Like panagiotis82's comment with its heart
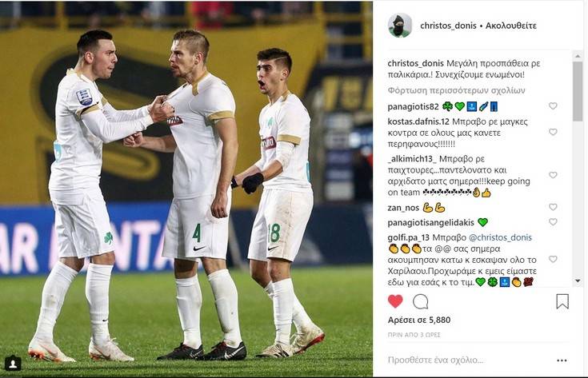 click(553, 106)
